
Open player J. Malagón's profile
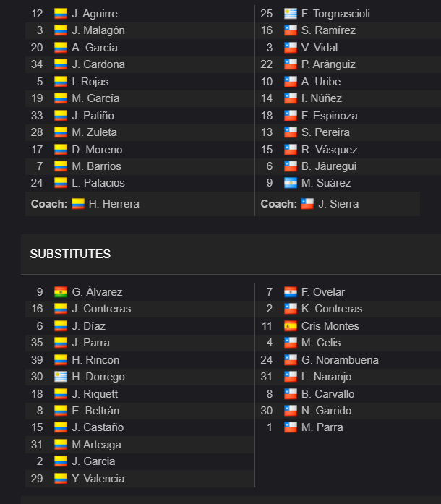(98, 30)
